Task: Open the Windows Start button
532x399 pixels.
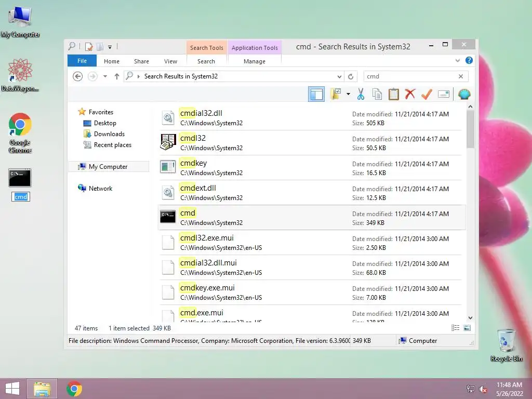Action: tap(12, 389)
